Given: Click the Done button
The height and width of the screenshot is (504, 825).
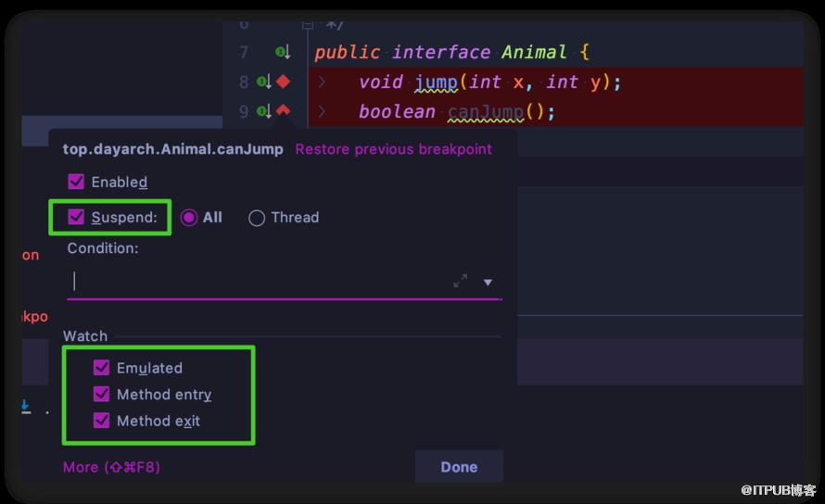Looking at the screenshot, I should 459,467.
